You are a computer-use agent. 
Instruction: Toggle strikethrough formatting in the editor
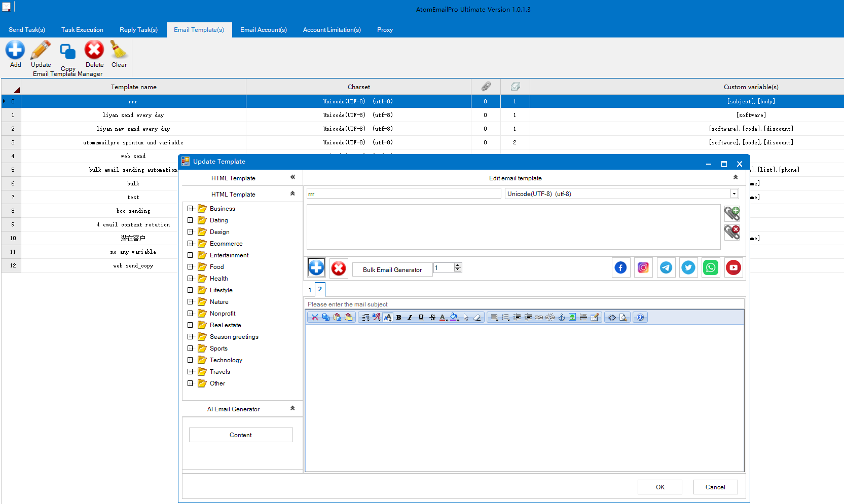coord(432,317)
